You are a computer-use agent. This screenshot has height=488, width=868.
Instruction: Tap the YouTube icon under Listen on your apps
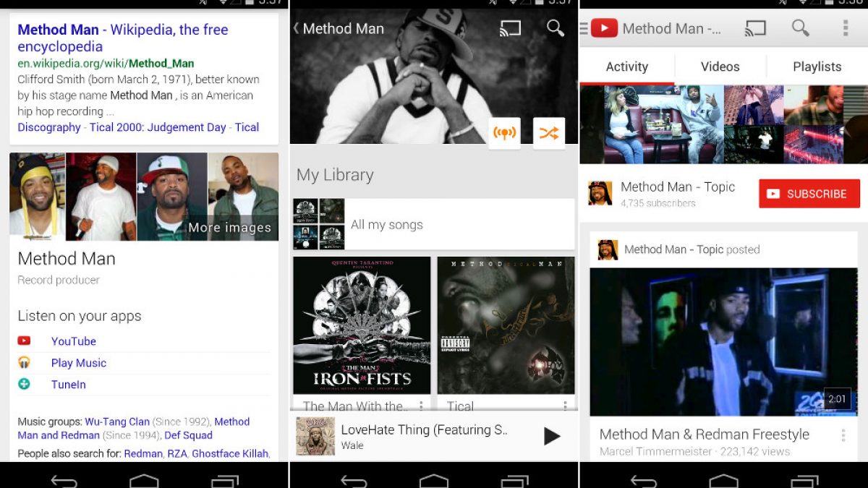coord(24,341)
